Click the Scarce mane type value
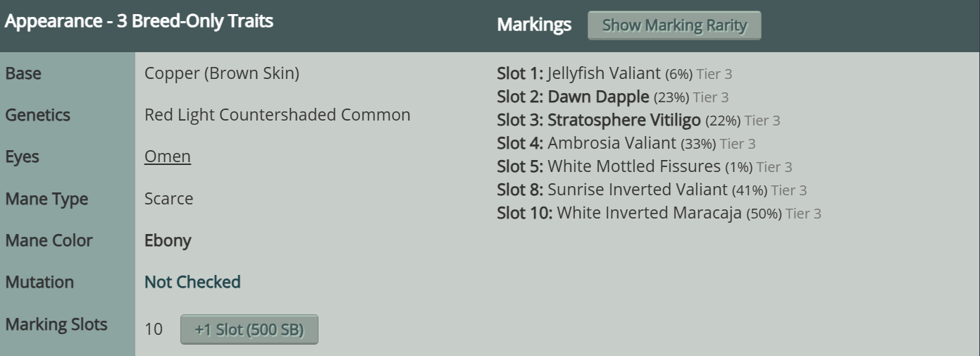 click(168, 199)
